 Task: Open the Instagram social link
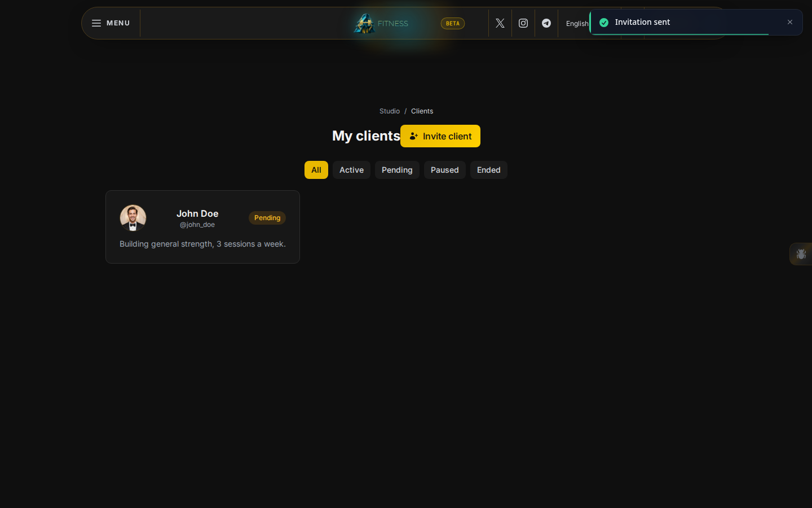(523, 23)
